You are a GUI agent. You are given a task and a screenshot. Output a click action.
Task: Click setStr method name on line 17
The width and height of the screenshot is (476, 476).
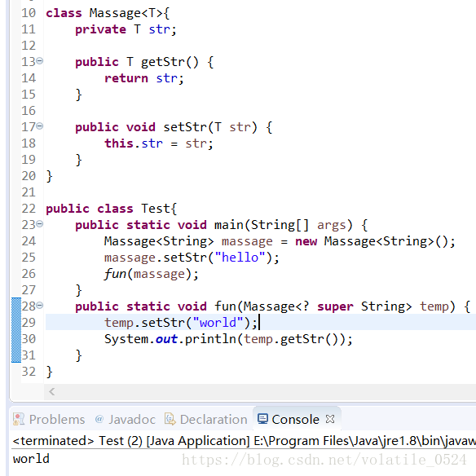pyautogui.click(x=185, y=127)
